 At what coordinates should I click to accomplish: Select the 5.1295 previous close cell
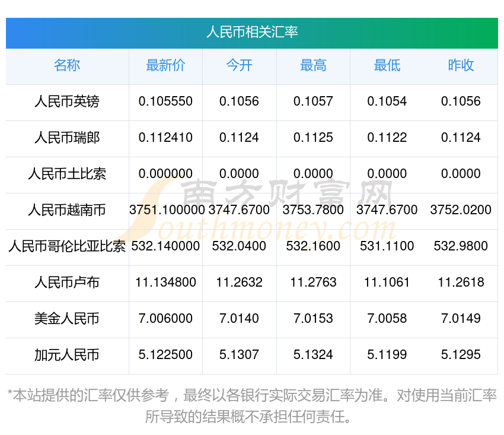(461, 355)
